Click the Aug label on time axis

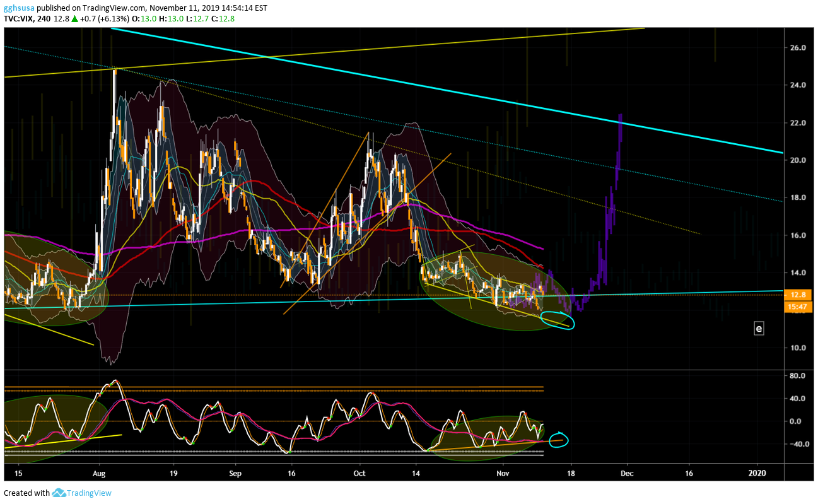pyautogui.click(x=98, y=472)
